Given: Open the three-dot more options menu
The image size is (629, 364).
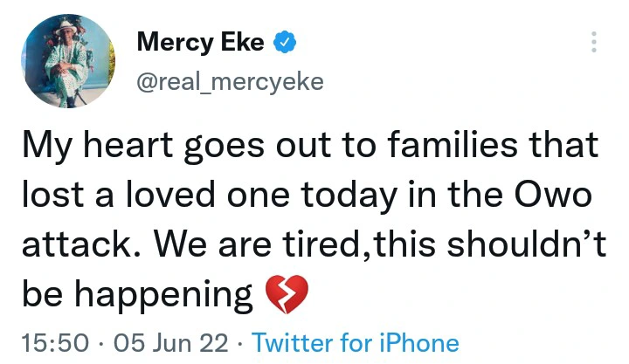Looking at the screenshot, I should click(595, 43).
